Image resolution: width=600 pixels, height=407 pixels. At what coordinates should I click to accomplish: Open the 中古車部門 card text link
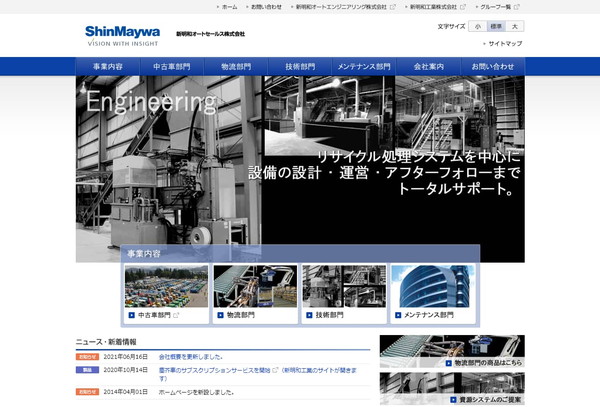(154, 315)
